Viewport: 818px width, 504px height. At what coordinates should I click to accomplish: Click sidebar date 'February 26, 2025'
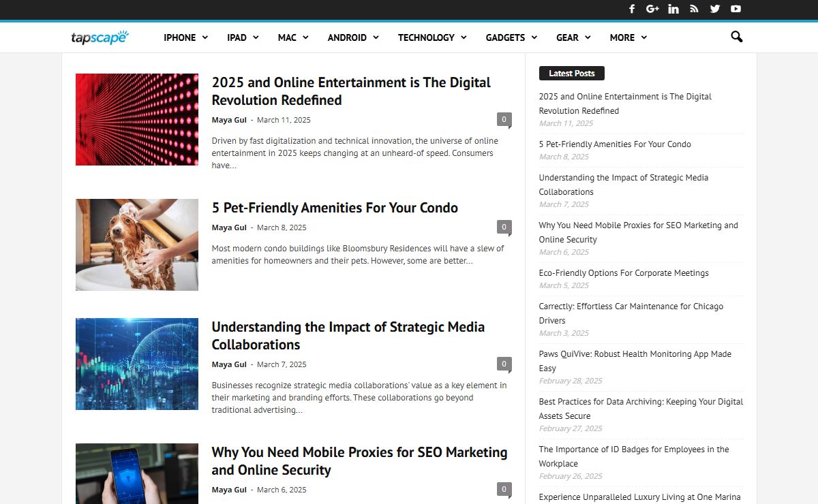[x=571, y=476]
